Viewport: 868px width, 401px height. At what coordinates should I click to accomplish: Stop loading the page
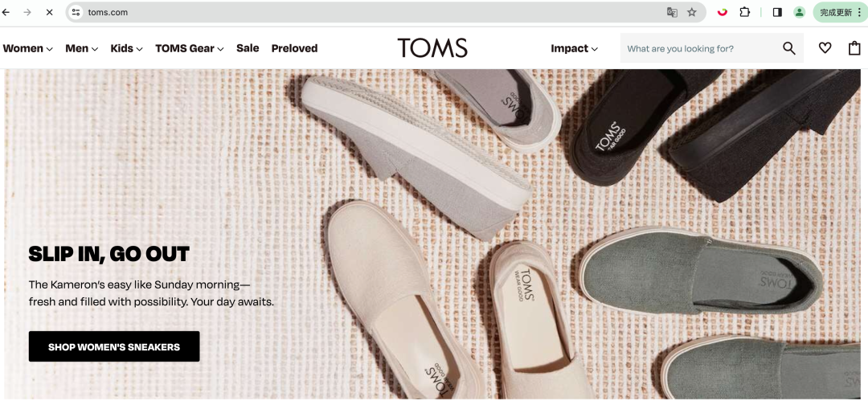coord(49,12)
